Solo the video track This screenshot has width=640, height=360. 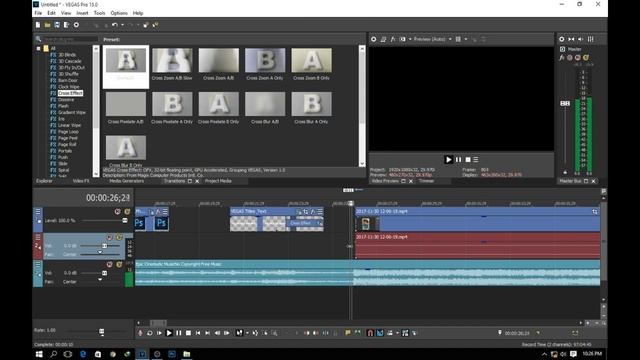[x=127, y=211]
